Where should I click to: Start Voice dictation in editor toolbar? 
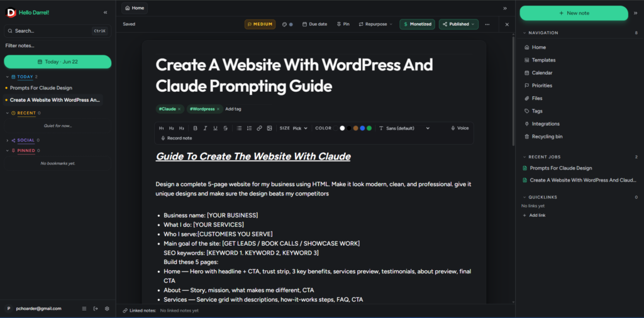pos(460,128)
